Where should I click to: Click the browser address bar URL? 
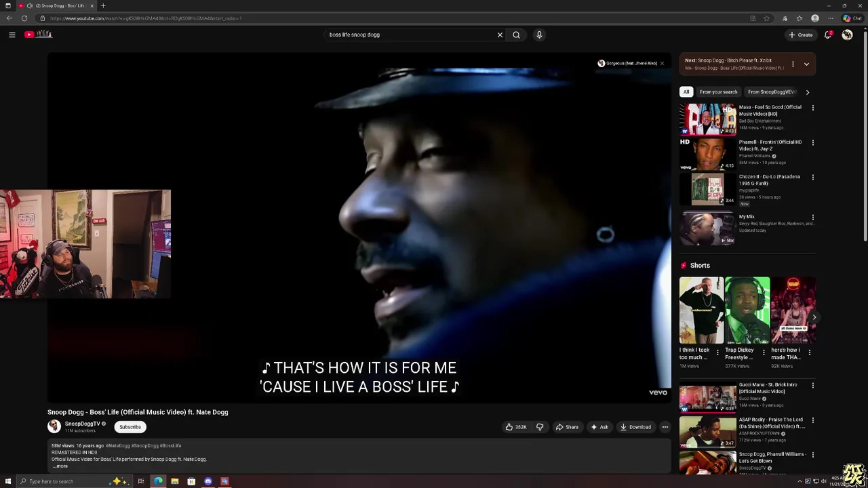click(x=146, y=18)
